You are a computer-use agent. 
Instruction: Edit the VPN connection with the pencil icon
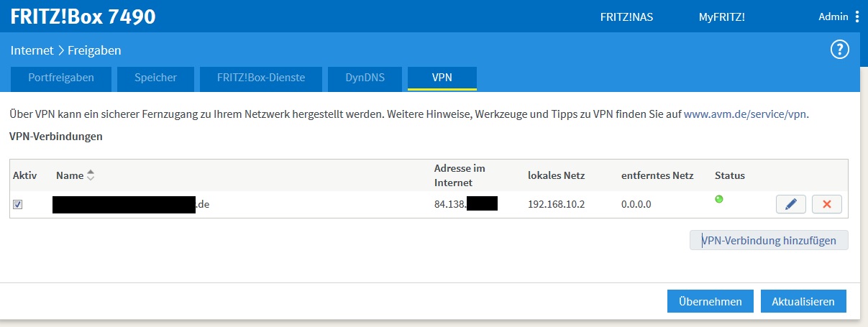(791, 205)
